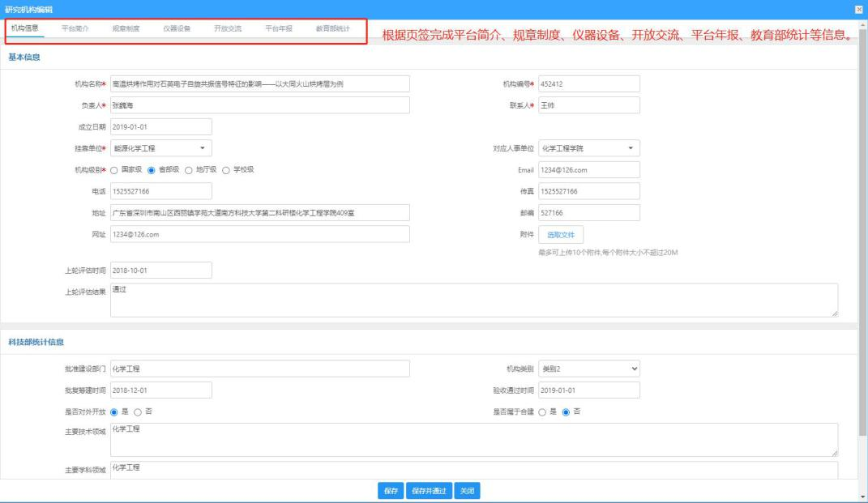Image resolution: width=868 pixels, height=503 pixels.
Task: Open the 规章制度 tab
Action: pos(126,28)
